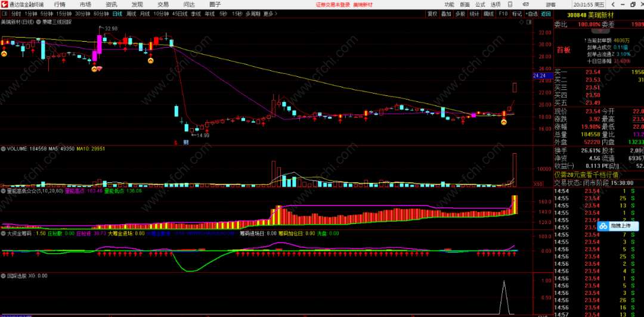The height and width of the screenshot is (317, 644).
Task: Open the 版面 layout menu
Action: [x=465, y=5]
